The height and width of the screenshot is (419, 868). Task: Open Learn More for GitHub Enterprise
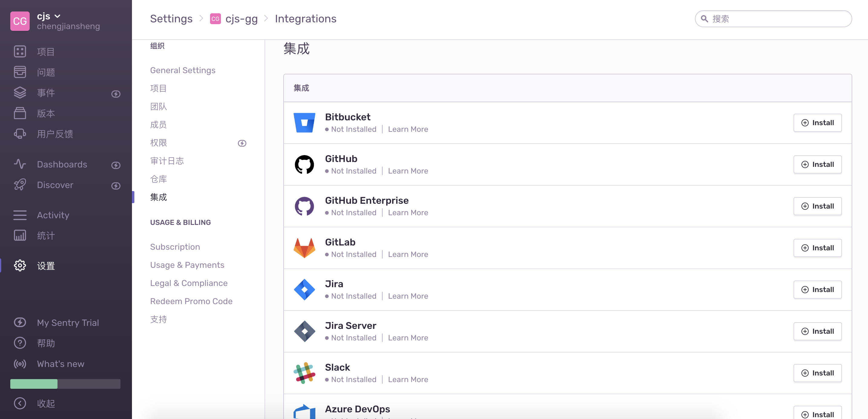click(408, 213)
